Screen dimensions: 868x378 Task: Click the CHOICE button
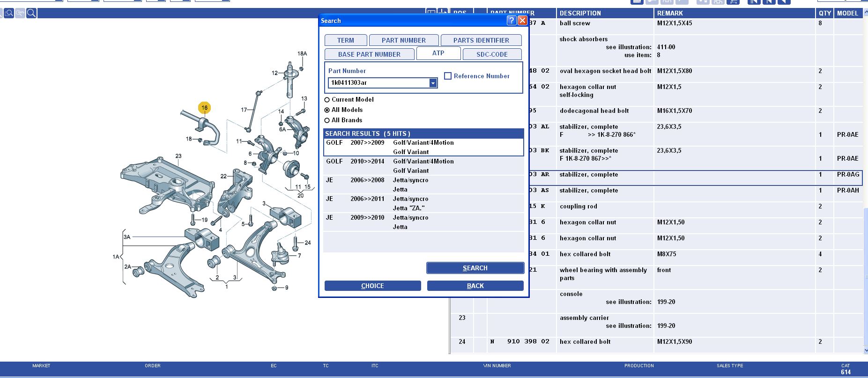pos(372,286)
